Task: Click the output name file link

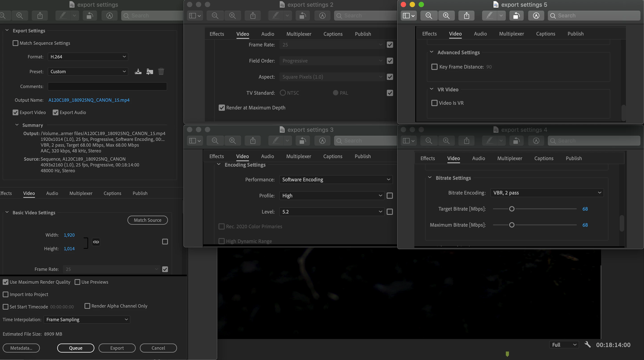Action: (x=89, y=100)
